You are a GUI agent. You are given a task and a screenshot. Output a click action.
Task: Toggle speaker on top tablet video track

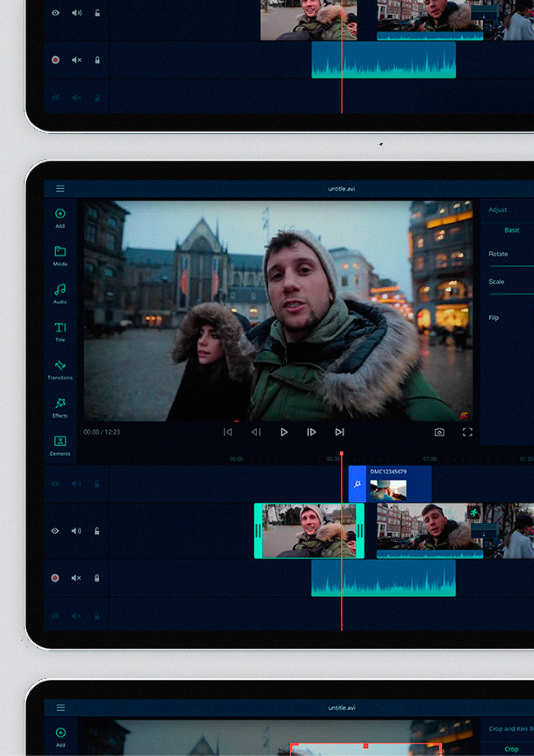(x=77, y=13)
